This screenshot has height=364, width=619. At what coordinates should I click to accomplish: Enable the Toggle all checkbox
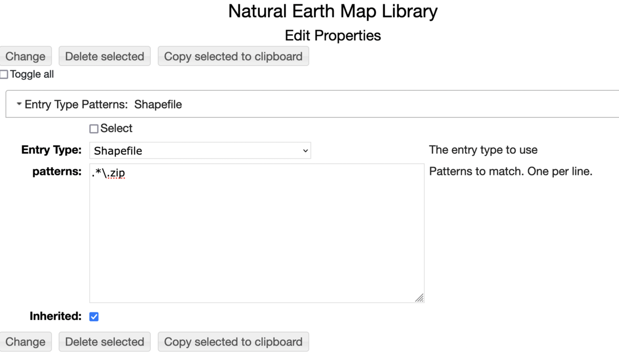tap(4, 75)
